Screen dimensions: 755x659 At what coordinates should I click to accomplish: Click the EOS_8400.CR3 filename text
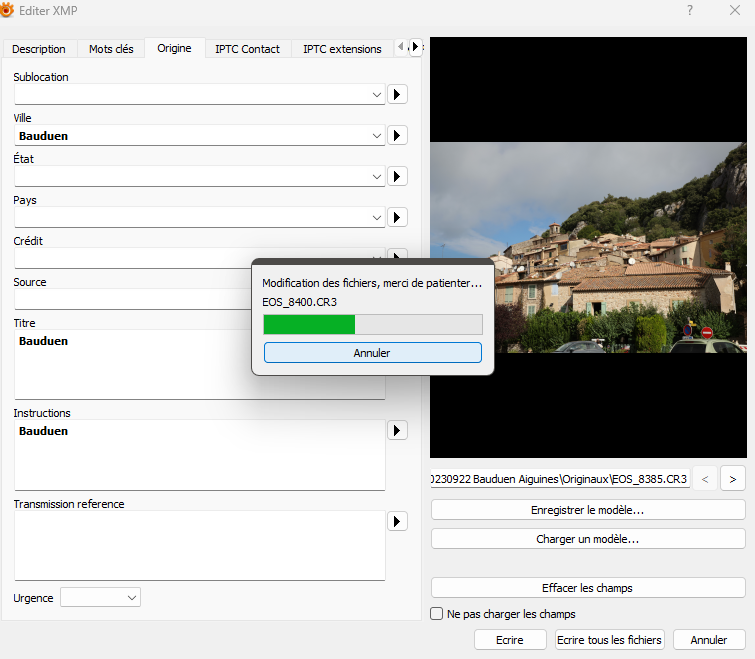coord(299,302)
